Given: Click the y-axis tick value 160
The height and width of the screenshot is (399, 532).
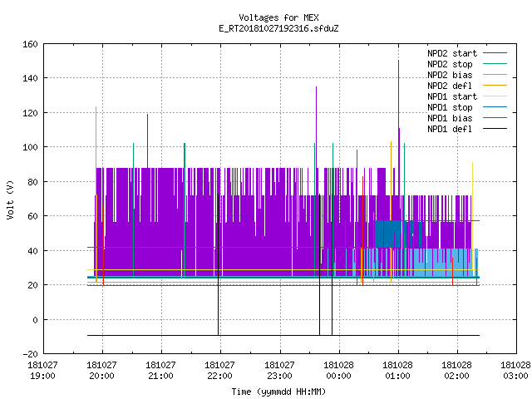Looking at the screenshot, I should point(30,44).
